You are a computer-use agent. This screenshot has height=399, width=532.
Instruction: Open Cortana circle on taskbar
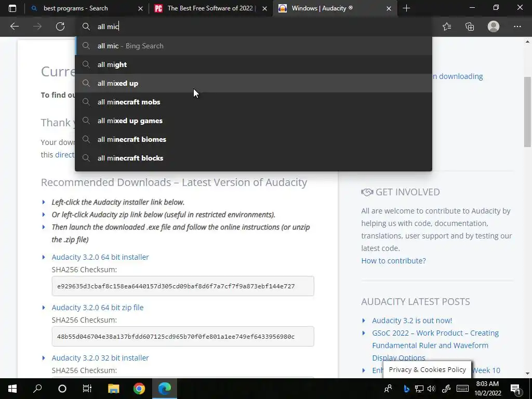62,389
